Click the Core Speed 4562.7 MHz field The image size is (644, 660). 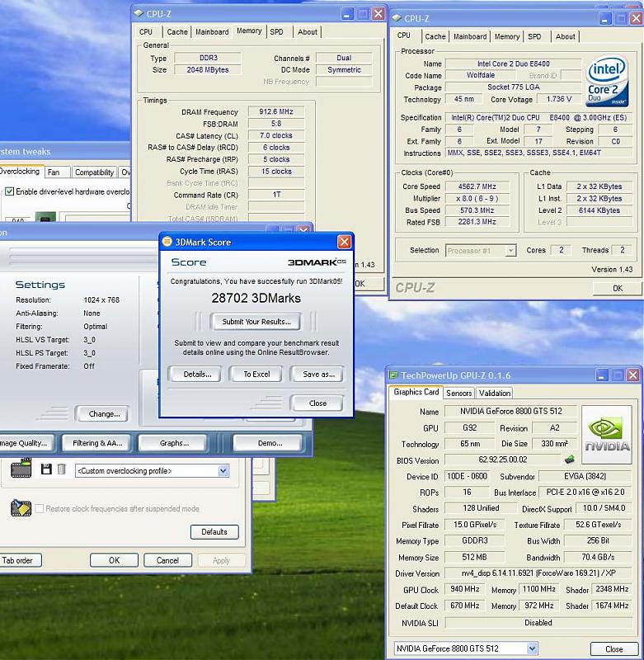pyautogui.click(x=477, y=186)
